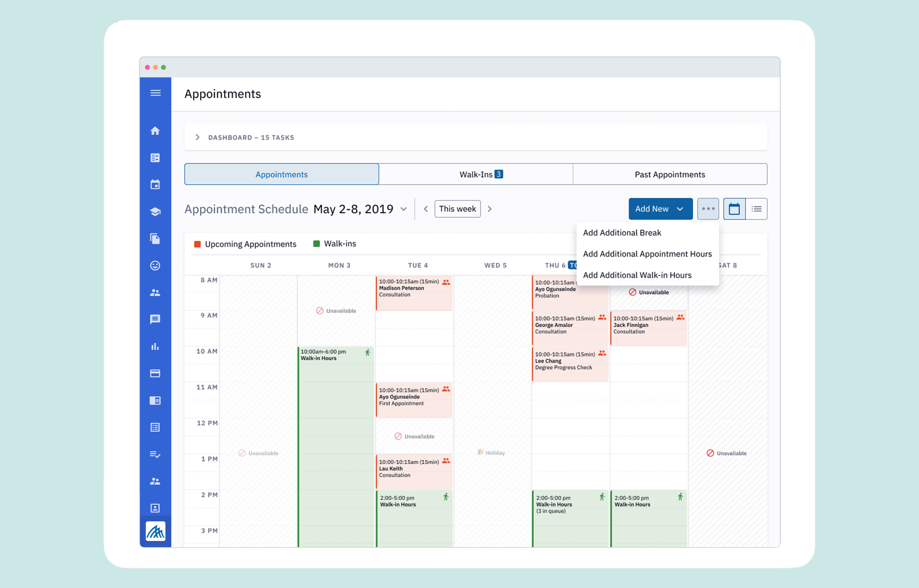Select the Appointments tab

(281, 174)
